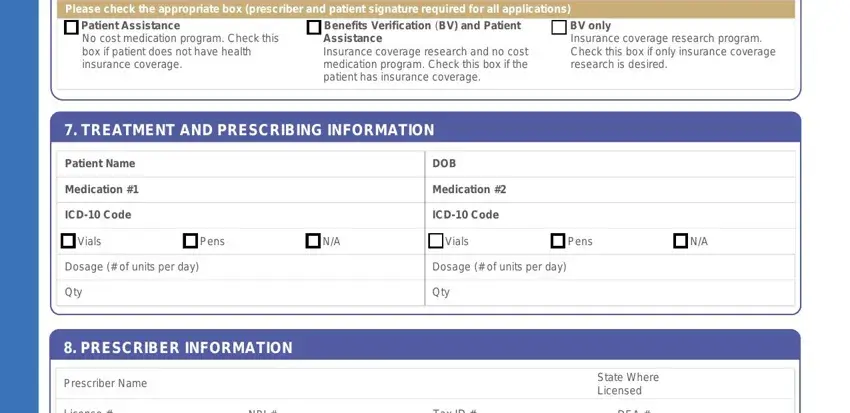The height and width of the screenshot is (413, 850).
Task: Check the Patient Assistance box
Action: point(71,27)
